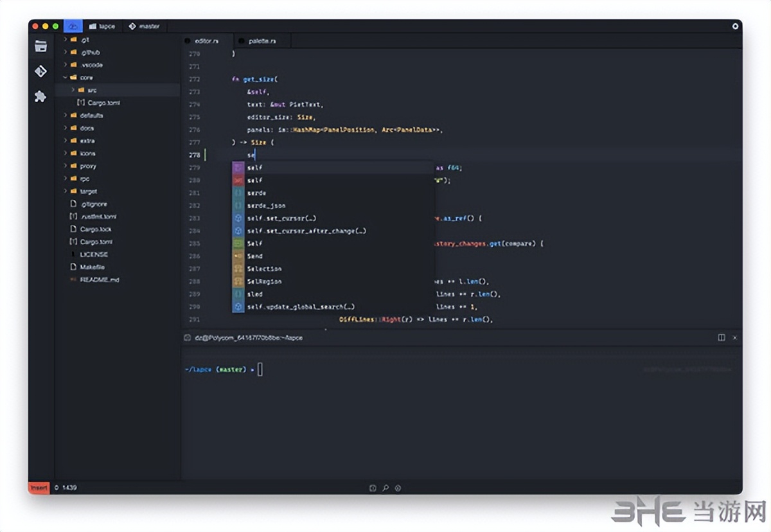Image resolution: width=771 pixels, height=532 pixels.
Task: Click the icon beside Send suggestion
Action: tap(238, 256)
